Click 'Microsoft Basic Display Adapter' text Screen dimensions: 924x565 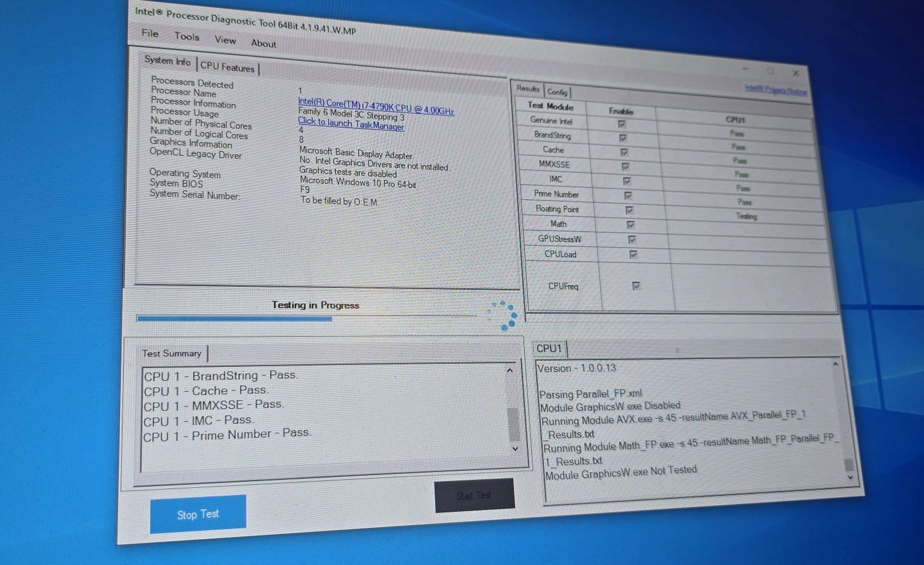coord(356,153)
